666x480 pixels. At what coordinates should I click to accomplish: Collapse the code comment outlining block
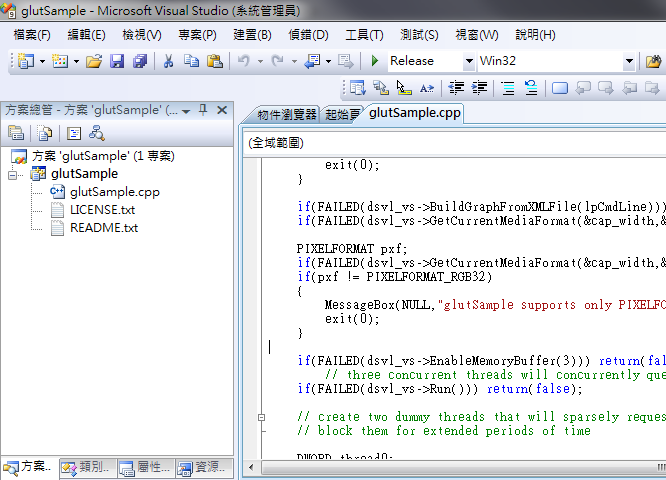[262, 417]
